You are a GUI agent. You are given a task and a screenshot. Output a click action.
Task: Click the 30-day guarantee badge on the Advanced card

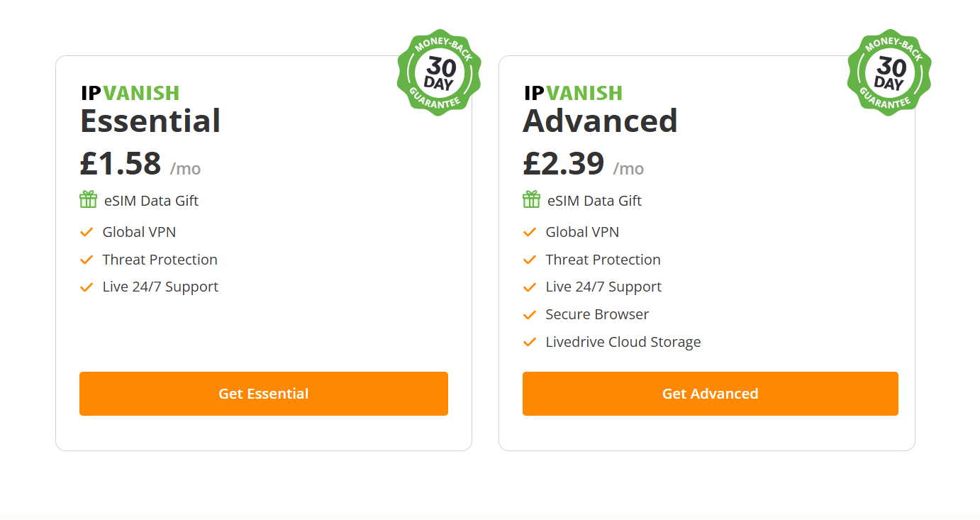point(889,72)
